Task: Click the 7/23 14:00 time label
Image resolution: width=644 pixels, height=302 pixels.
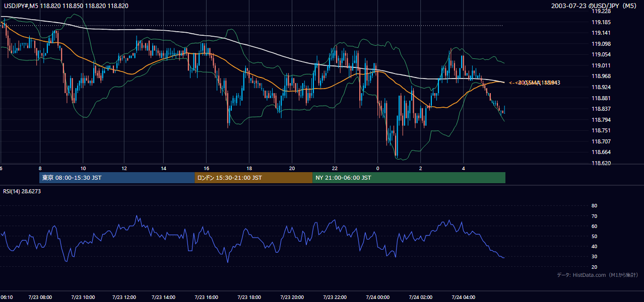Action: [x=164, y=297]
